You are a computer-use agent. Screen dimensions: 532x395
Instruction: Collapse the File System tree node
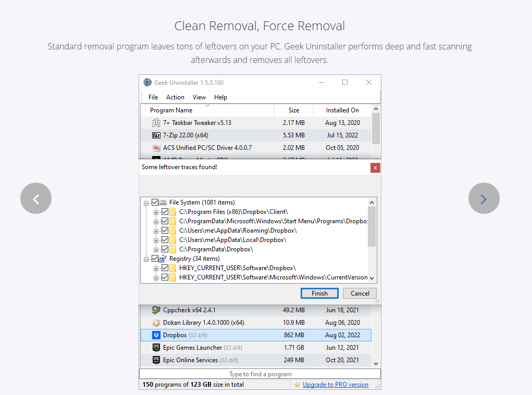point(146,203)
